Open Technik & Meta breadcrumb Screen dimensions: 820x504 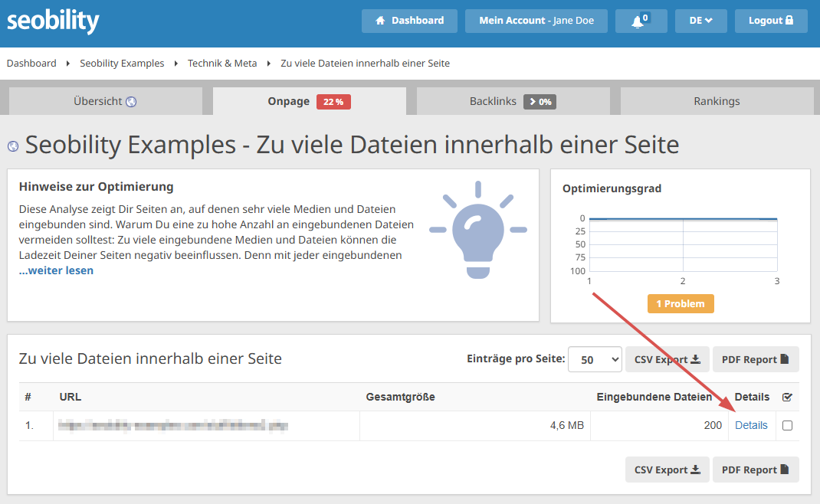point(222,64)
